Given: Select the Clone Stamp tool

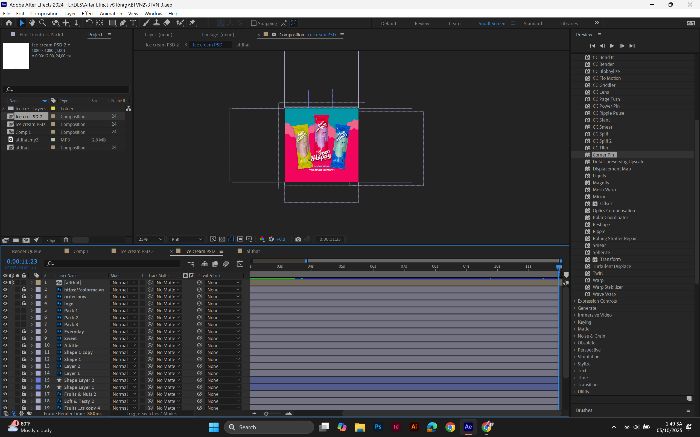Looking at the screenshot, I should point(157,23).
